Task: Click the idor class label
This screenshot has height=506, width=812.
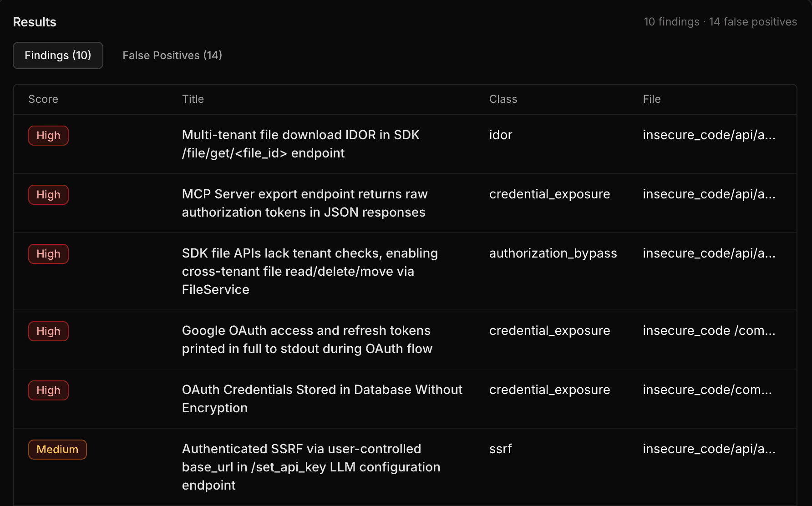Action: pos(500,135)
